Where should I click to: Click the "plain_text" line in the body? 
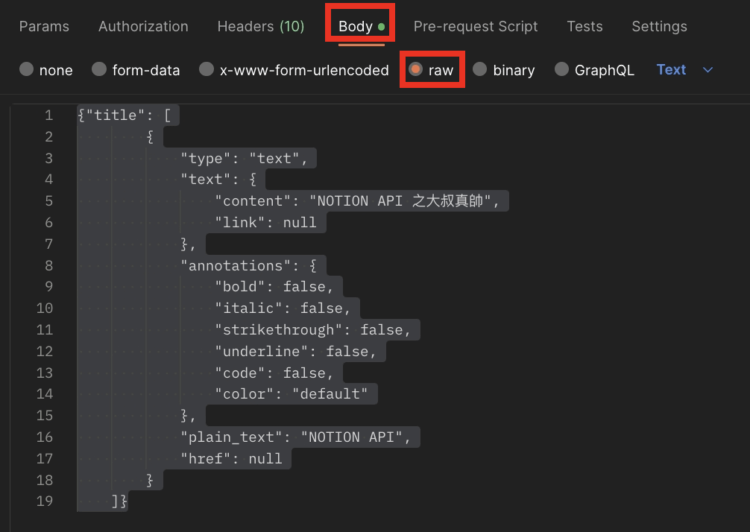pyautogui.click(x=295, y=437)
